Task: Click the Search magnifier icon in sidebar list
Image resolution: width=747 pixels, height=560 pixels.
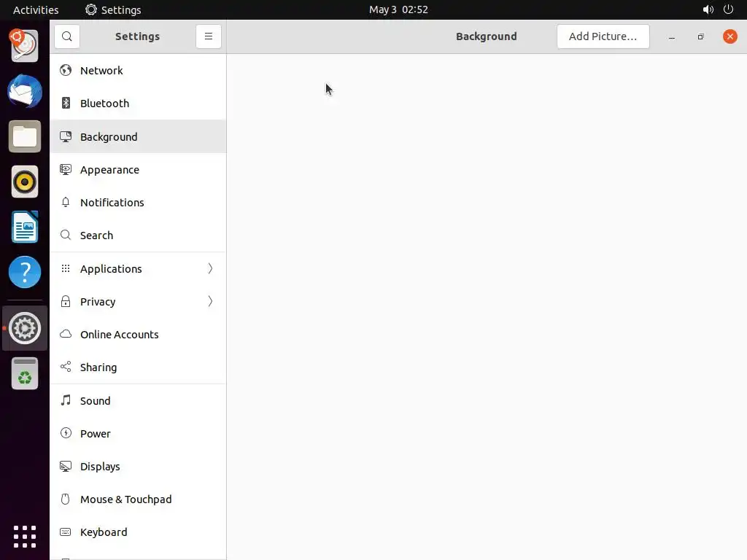Action: click(x=66, y=236)
